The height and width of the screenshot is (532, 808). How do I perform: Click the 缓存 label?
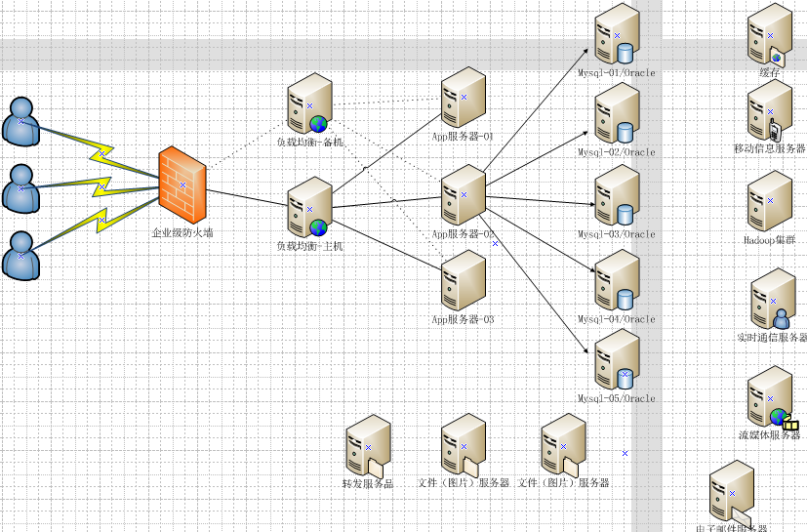coord(770,73)
